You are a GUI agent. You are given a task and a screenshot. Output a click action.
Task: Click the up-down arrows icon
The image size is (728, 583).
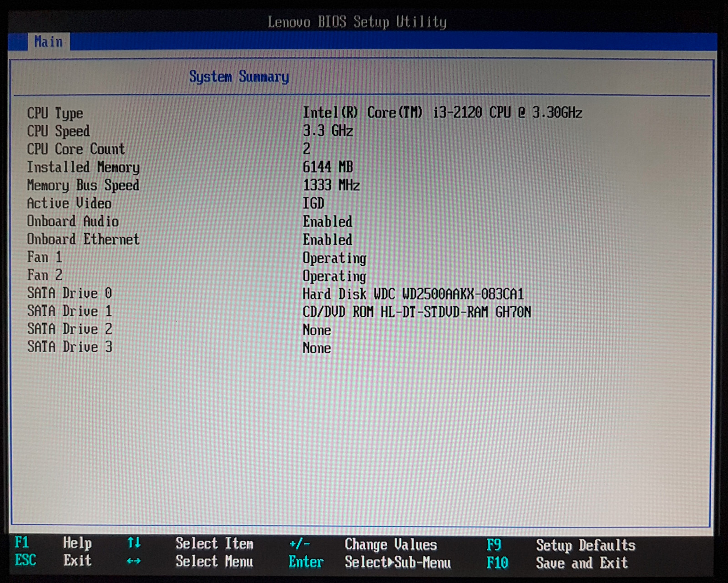tap(134, 542)
